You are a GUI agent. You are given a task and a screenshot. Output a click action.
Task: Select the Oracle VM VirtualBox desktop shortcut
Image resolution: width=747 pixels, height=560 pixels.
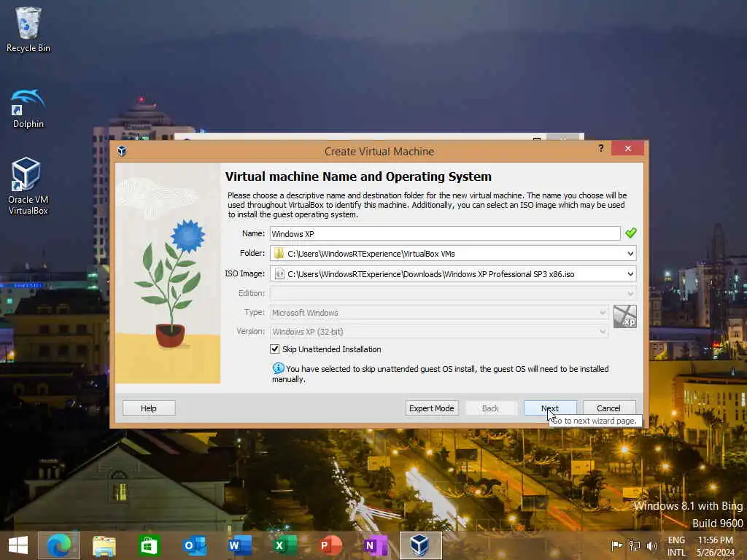(x=28, y=186)
